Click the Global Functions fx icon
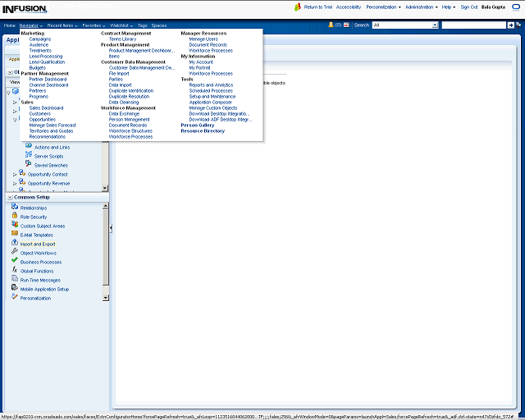This screenshot has width=525, height=420. [x=15, y=270]
